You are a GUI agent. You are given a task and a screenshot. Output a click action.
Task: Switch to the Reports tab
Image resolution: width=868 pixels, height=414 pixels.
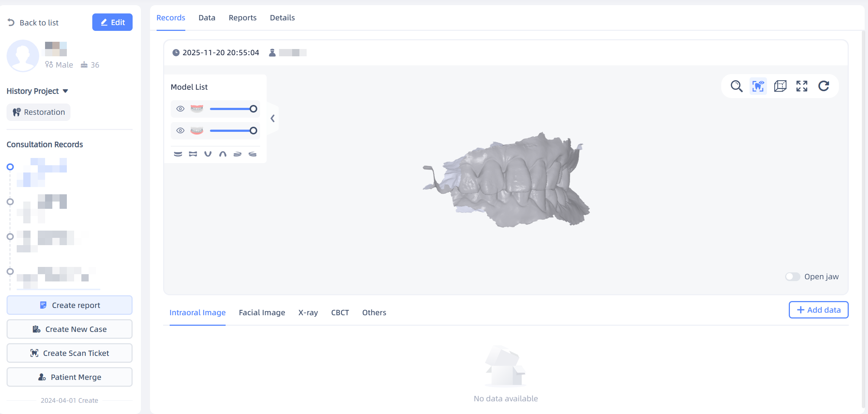click(242, 17)
